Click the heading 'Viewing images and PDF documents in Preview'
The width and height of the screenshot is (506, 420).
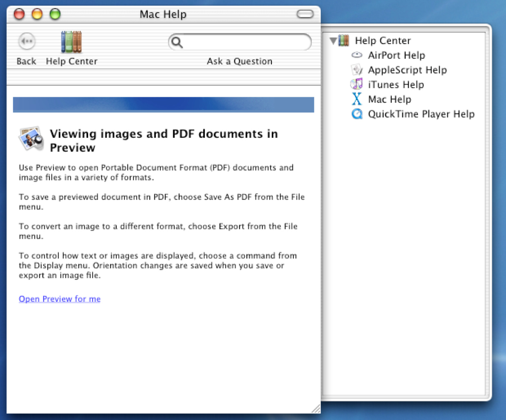coord(164,141)
